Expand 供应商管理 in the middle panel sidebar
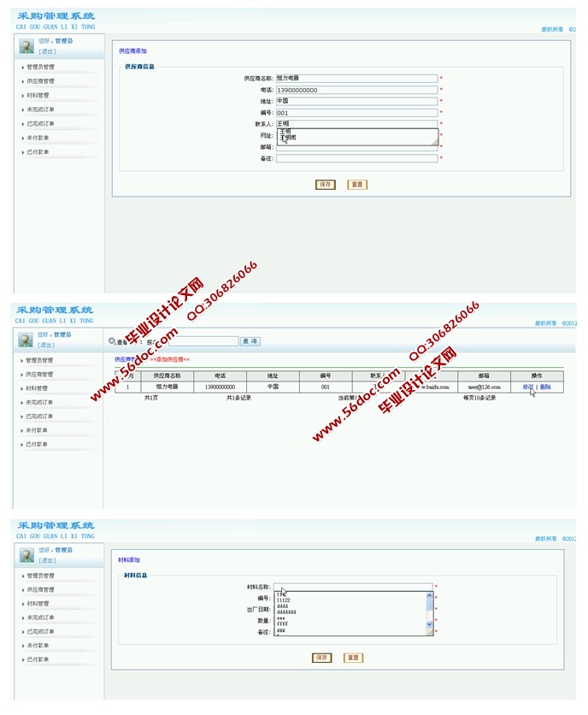The image size is (588, 715). pyautogui.click(x=39, y=375)
